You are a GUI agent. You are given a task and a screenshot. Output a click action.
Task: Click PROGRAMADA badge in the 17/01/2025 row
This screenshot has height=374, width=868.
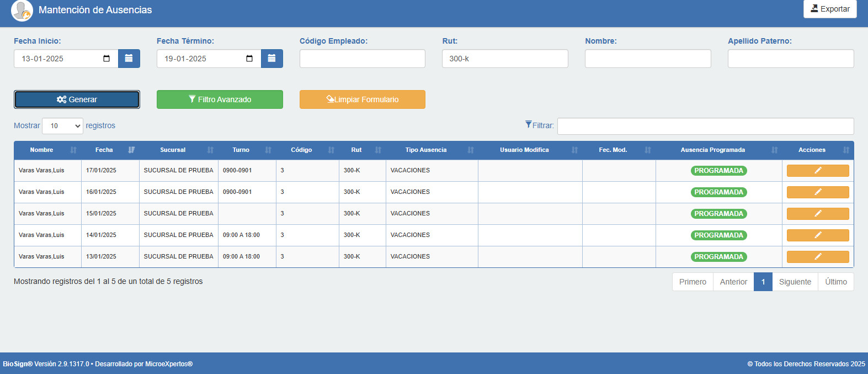click(718, 171)
